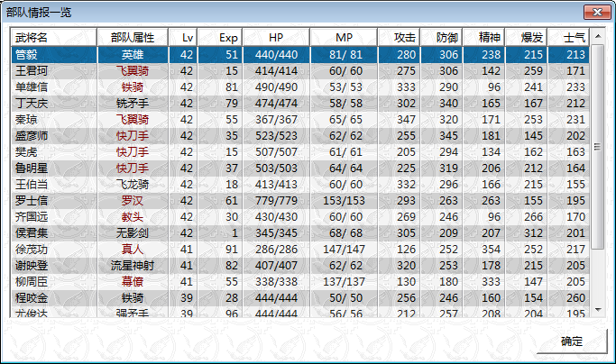
Task: Click spirit value 354
Action: coord(491,250)
